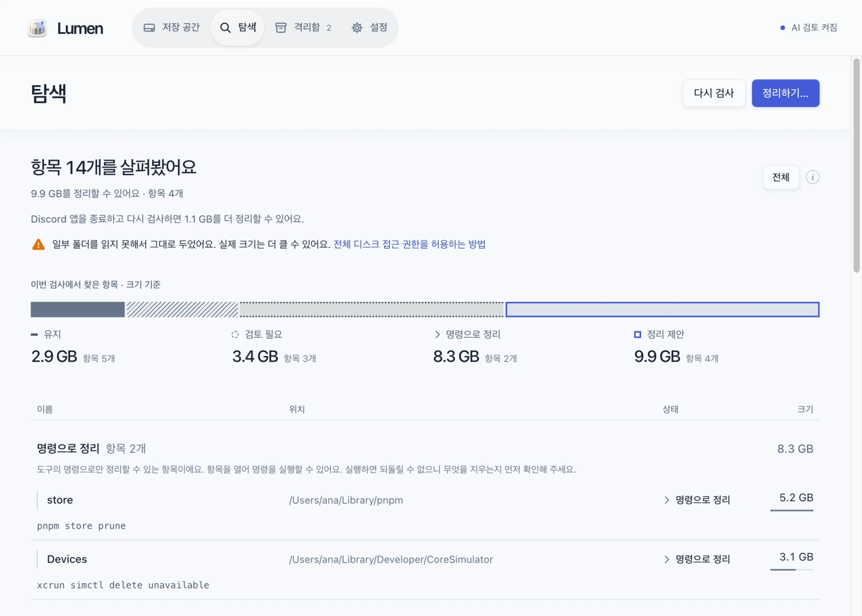
Task: Click the blue outlined 정리 제안 bar segment
Action: coord(662,309)
